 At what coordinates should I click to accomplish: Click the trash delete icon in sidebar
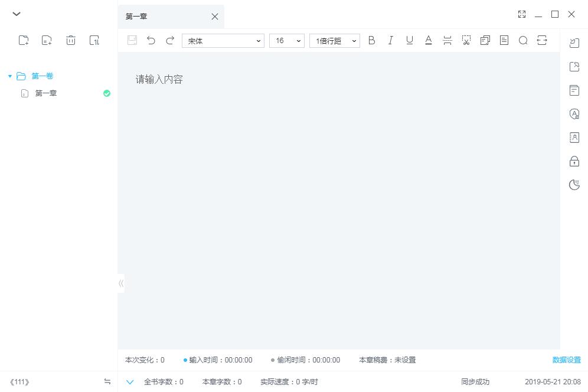coord(71,40)
